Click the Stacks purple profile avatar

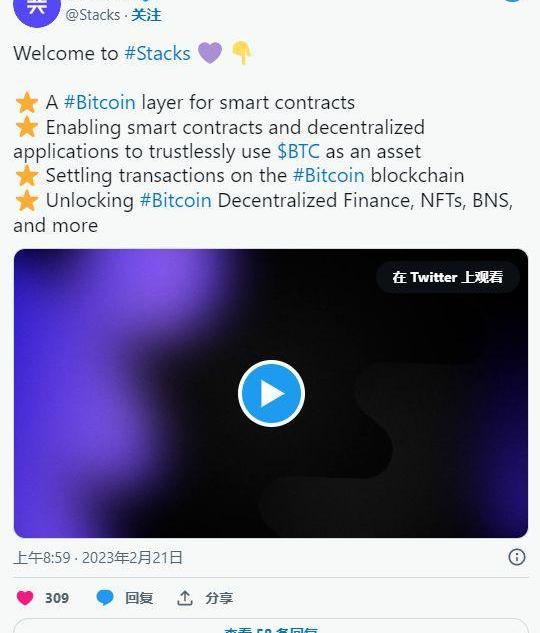tap(37, 10)
